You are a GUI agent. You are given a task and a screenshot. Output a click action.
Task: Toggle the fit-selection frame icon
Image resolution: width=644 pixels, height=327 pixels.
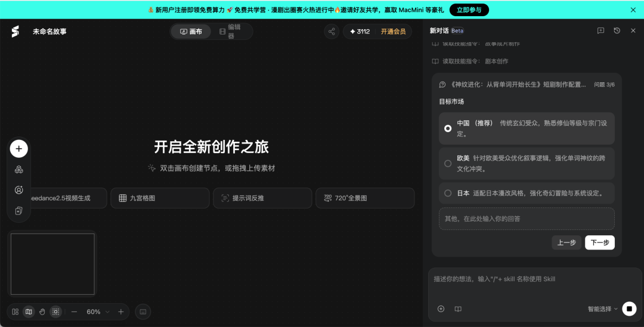(x=55, y=312)
